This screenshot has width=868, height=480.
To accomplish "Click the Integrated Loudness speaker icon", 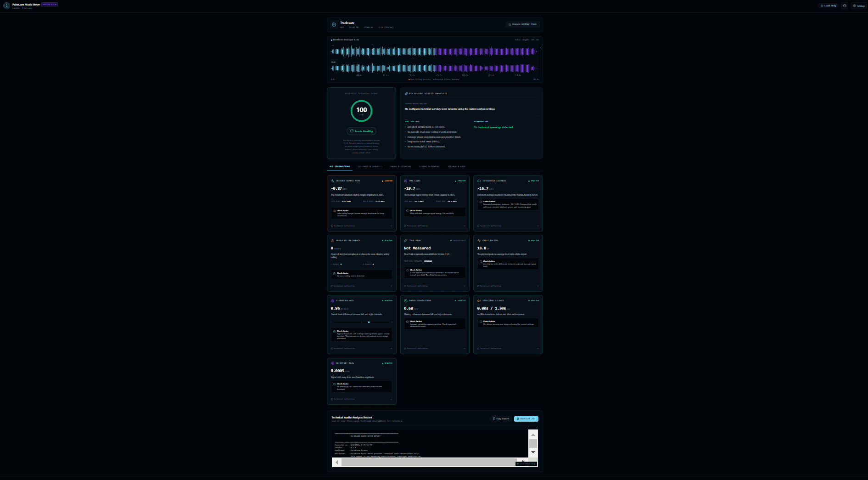I will pyautogui.click(x=479, y=181).
